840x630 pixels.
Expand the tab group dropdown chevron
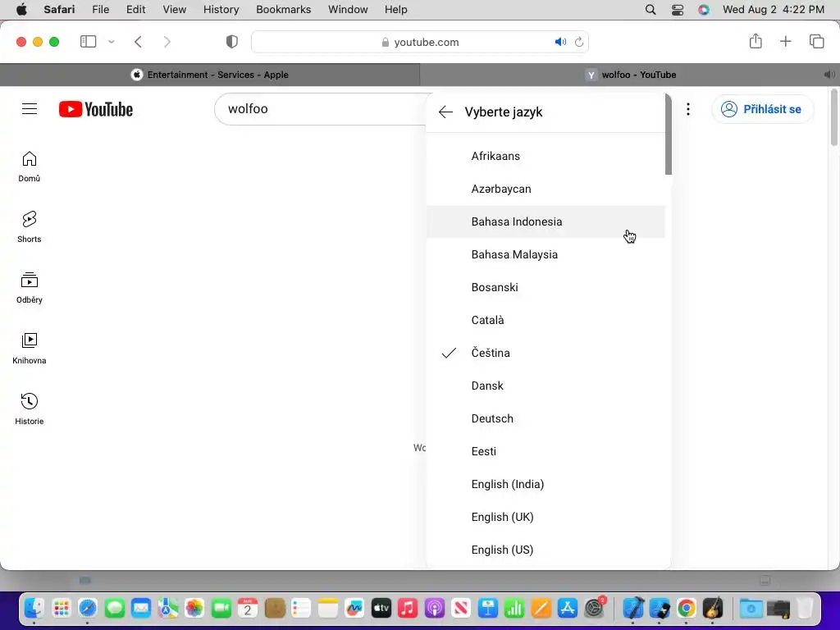(x=112, y=41)
